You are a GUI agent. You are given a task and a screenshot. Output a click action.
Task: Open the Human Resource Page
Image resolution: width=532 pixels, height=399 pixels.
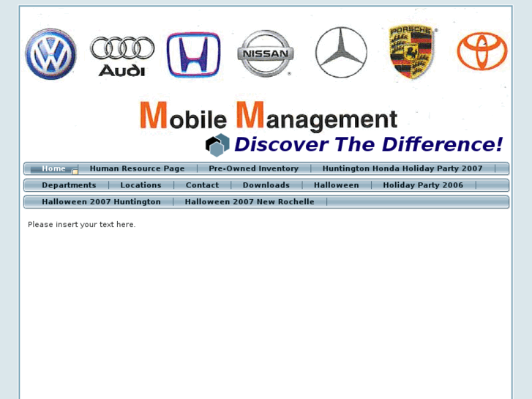point(137,168)
